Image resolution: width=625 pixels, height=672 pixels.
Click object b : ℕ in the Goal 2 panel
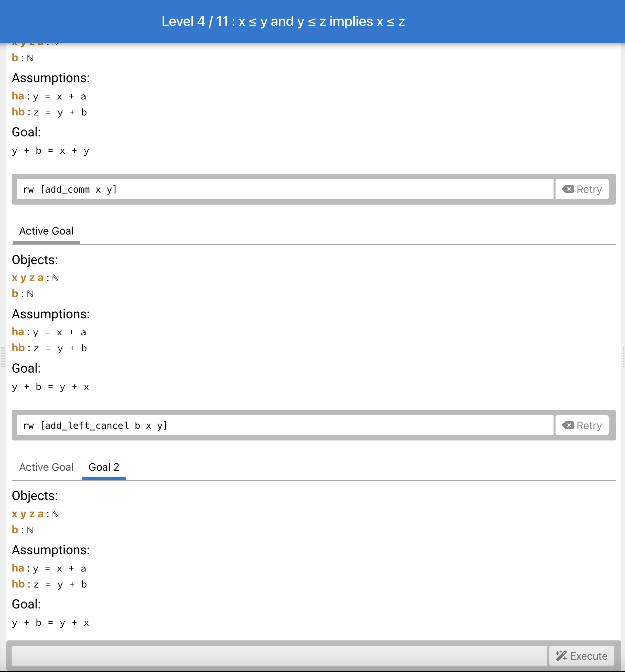23,530
